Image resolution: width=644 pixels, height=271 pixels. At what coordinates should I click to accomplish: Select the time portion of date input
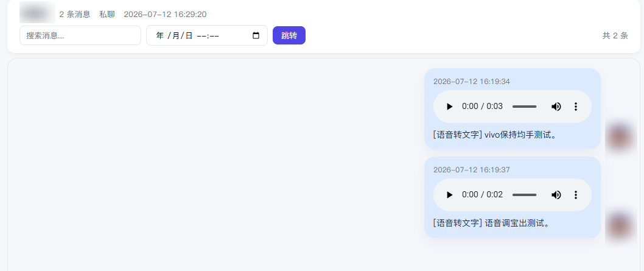pos(208,36)
